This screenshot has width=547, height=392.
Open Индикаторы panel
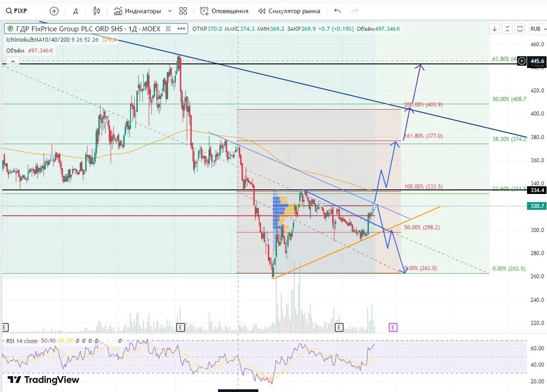(x=137, y=11)
